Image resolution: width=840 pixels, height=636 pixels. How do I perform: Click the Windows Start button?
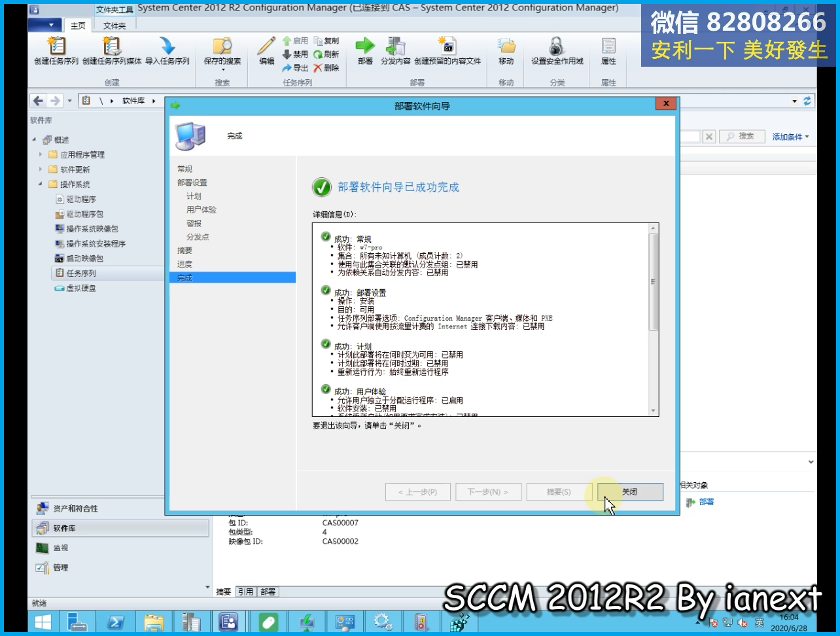(x=44, y=622)
